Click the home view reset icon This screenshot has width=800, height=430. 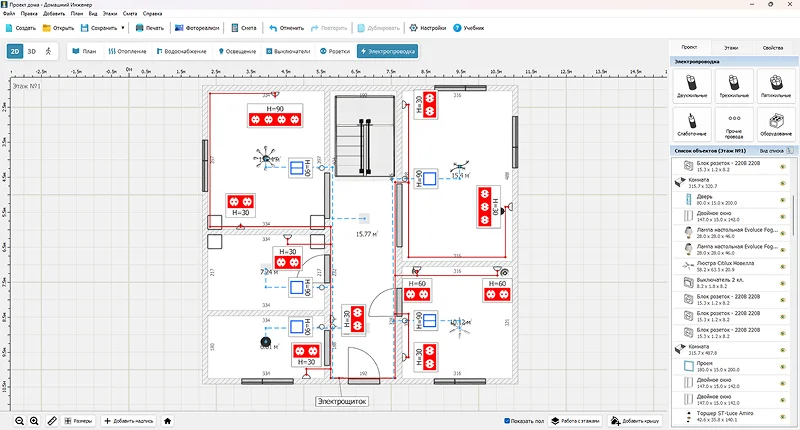(x=168, y=421)
